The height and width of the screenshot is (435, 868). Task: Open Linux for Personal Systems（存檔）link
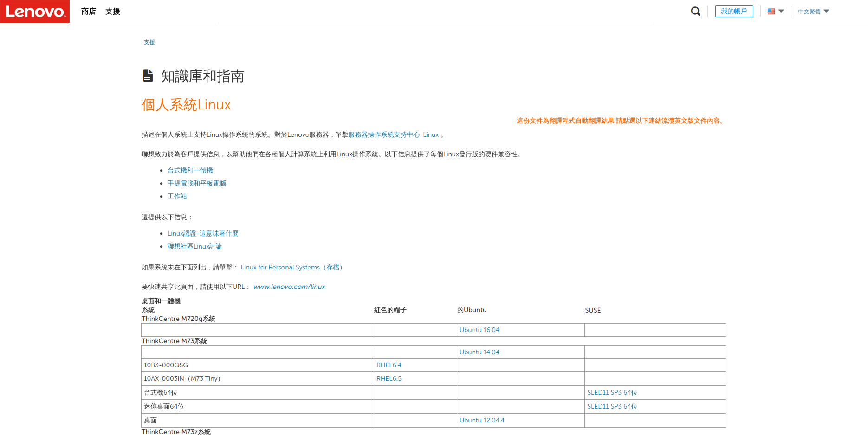(x=293, y=267)
